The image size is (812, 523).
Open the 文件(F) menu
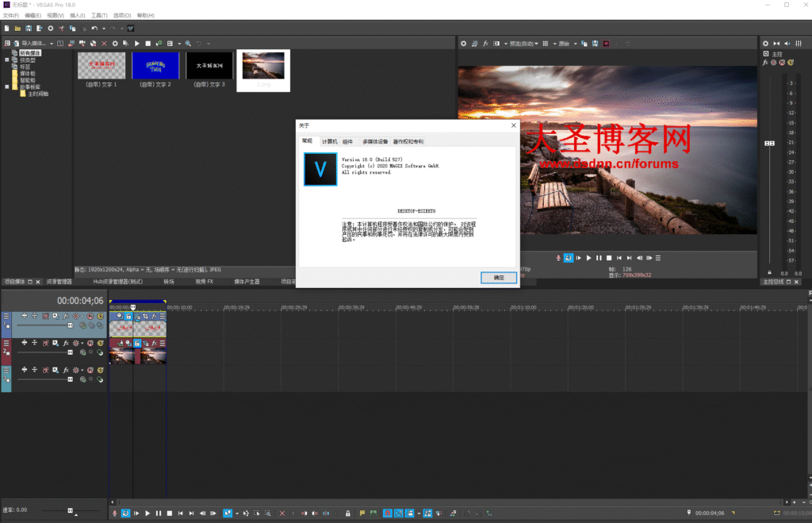pos(11,15)
